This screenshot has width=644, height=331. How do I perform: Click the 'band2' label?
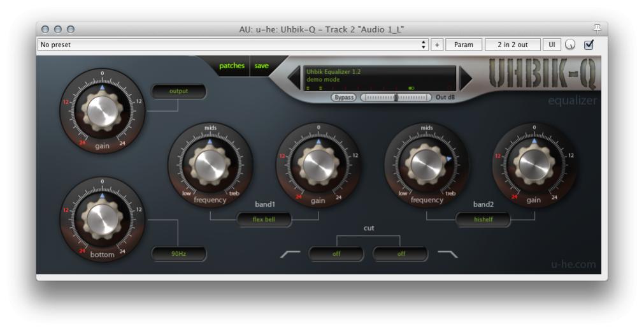click(x=483, y=204)
